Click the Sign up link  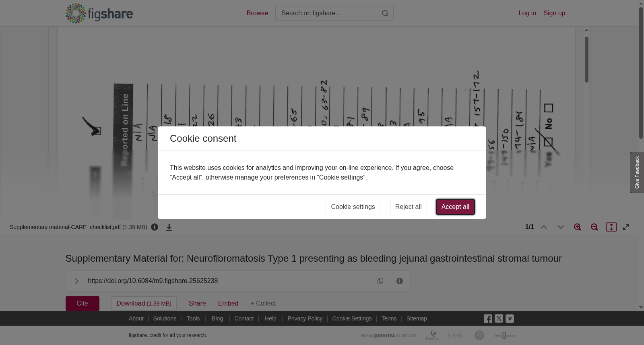tap(554, 13)
